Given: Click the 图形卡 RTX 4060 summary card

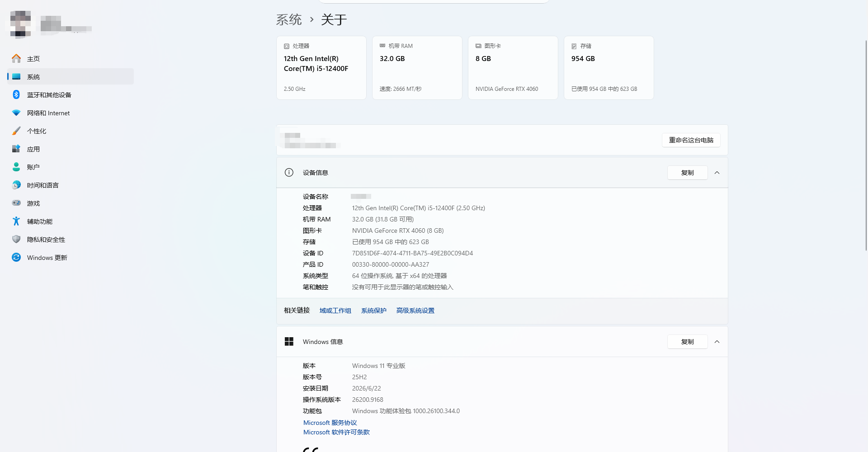Looking at the screenshot, I should click(x=513, y=68).
